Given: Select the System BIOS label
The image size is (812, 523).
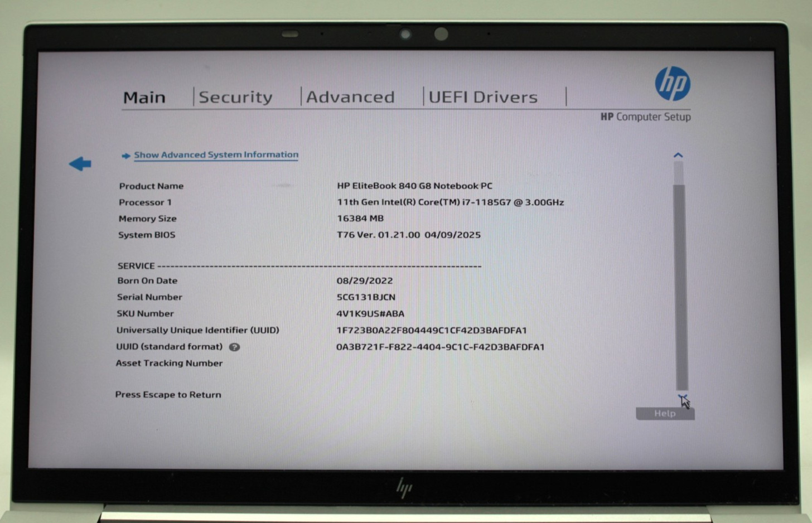Looking at the screenshot, I should pos(147,235).
